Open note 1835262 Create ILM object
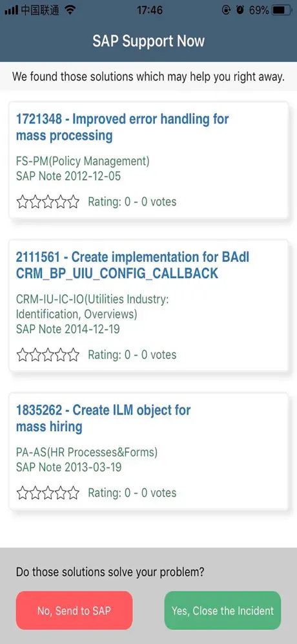This screenshot has height=644, width=297. [103, 418]
